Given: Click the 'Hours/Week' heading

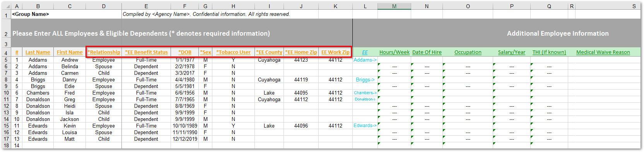Looking at the screenshot, I should pyautogui.click(x=394, y=52).
